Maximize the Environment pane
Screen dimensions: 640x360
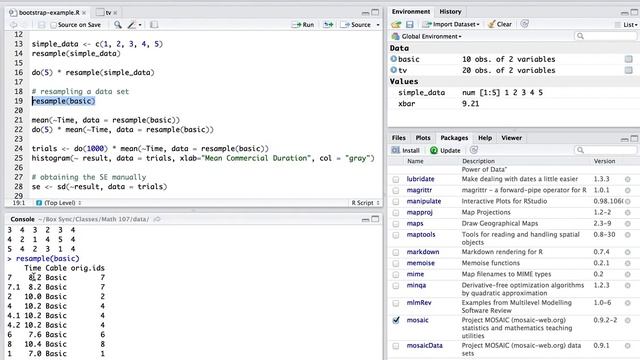click(x=634, y=12)
